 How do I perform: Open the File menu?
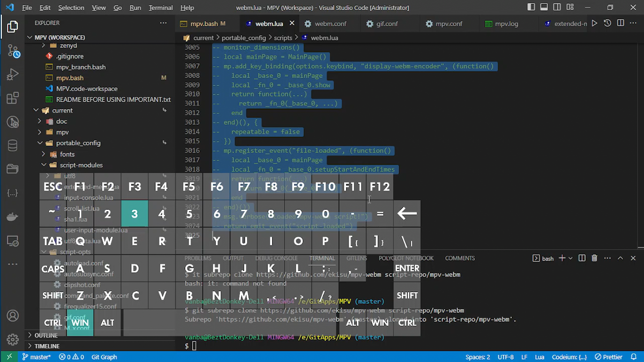click(27, 8)
